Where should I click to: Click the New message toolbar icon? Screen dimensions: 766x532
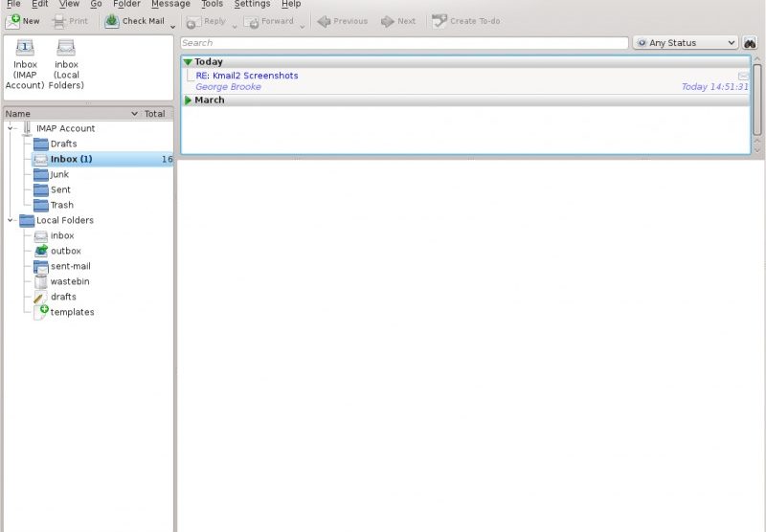coord(13,20)
